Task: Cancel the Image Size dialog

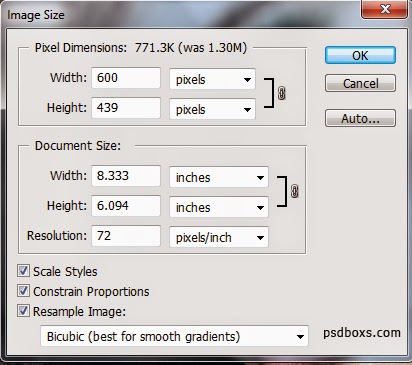Action: coord(360,83)
